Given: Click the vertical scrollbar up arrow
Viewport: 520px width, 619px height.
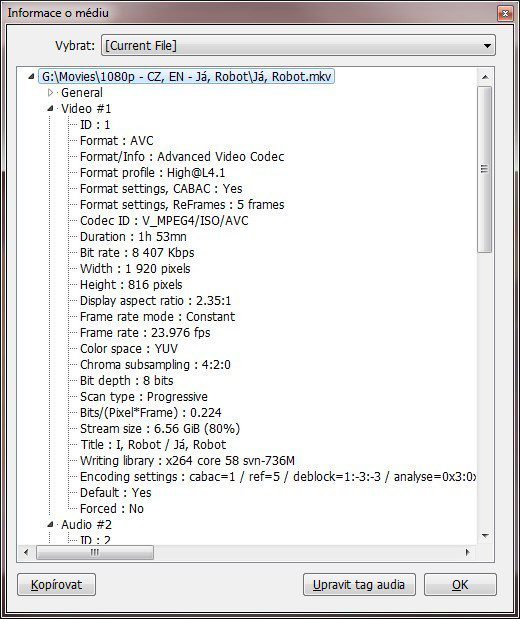Looking at the screenshot, I should (485, 77).
